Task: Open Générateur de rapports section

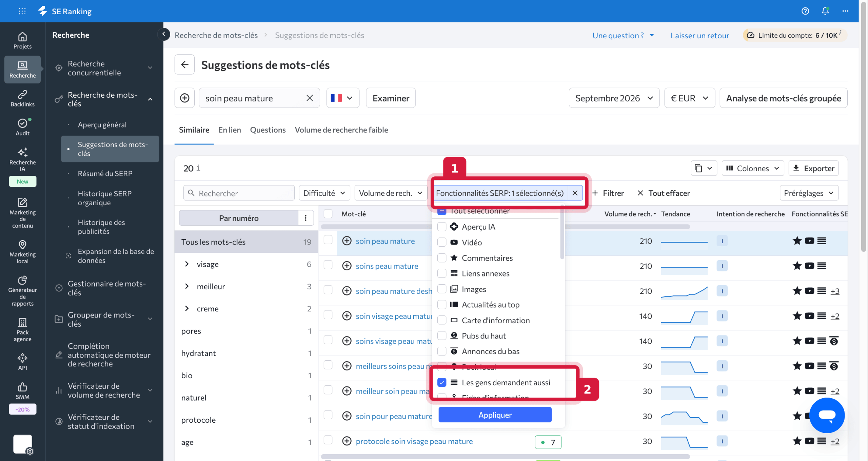Action: (x=22, y=291)
